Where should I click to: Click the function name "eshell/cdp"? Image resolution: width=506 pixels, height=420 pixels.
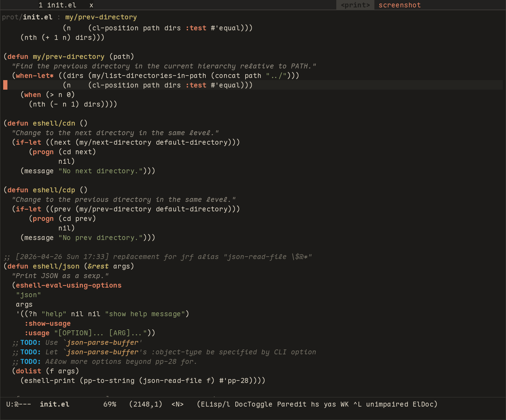pos(54,190)
